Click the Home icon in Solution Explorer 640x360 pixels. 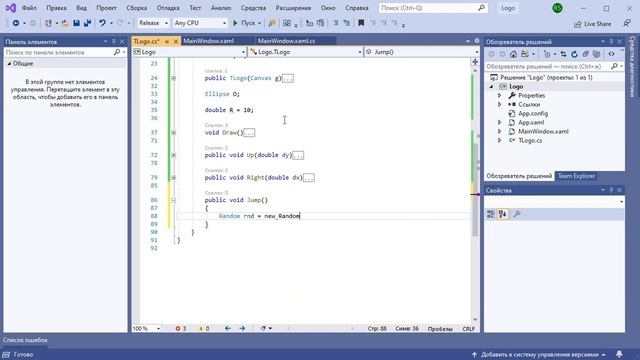click(513, 54)
